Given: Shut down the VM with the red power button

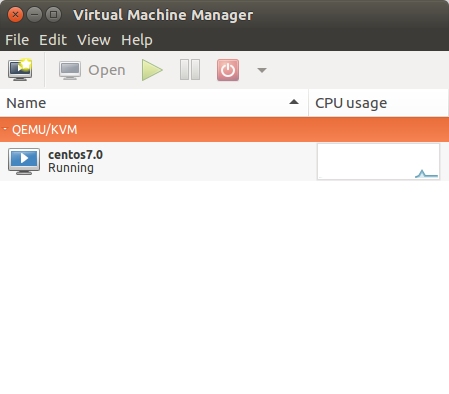Looking at the screenshot, I should point(228,70).
